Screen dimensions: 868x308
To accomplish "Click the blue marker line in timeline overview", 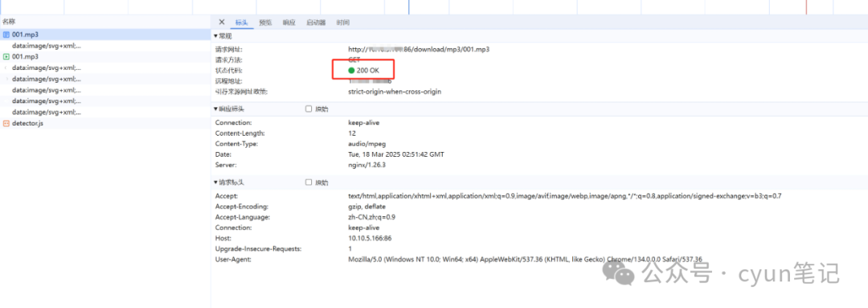I will tap(408, 7).
